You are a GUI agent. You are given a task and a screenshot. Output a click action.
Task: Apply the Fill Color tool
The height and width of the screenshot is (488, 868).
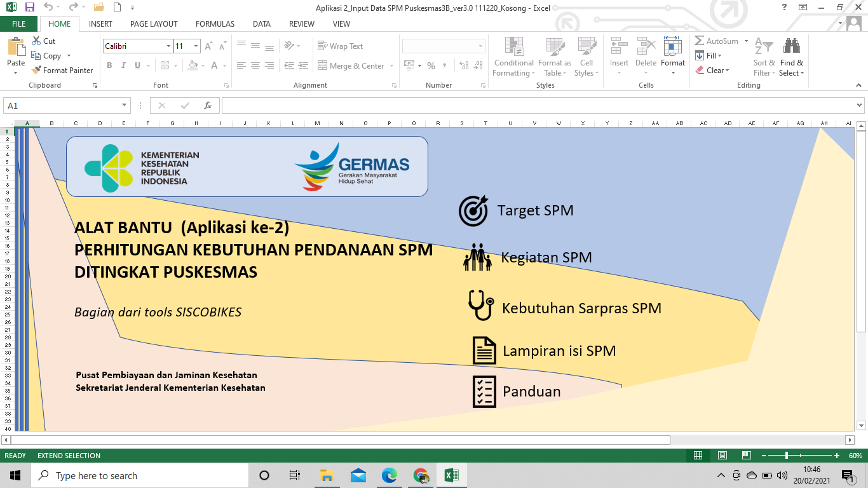[192, 65]
